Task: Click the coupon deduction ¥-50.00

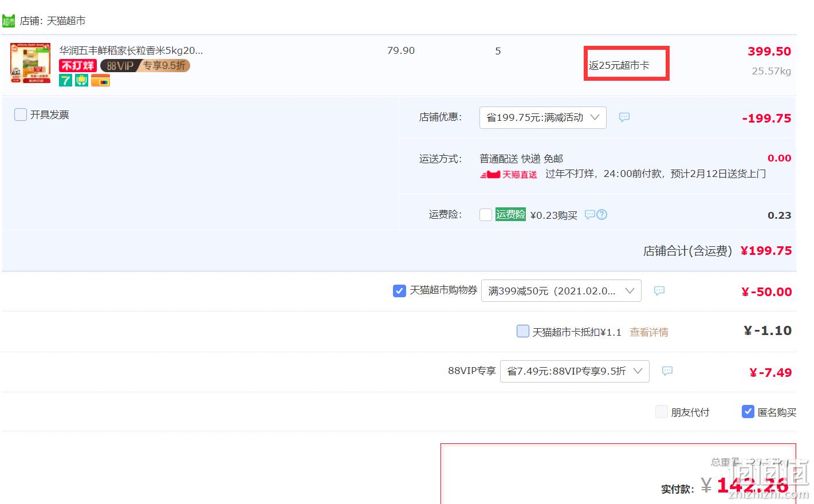Action: (766, 292)
